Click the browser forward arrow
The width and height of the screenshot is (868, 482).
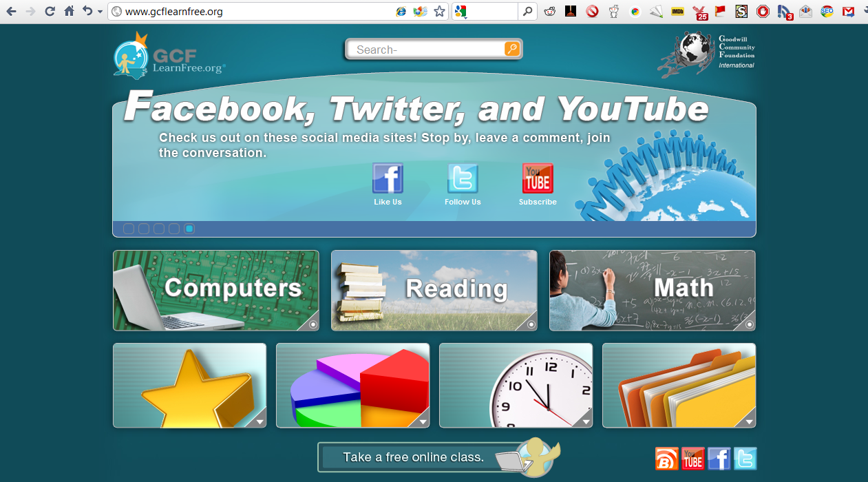click(30, 11)
